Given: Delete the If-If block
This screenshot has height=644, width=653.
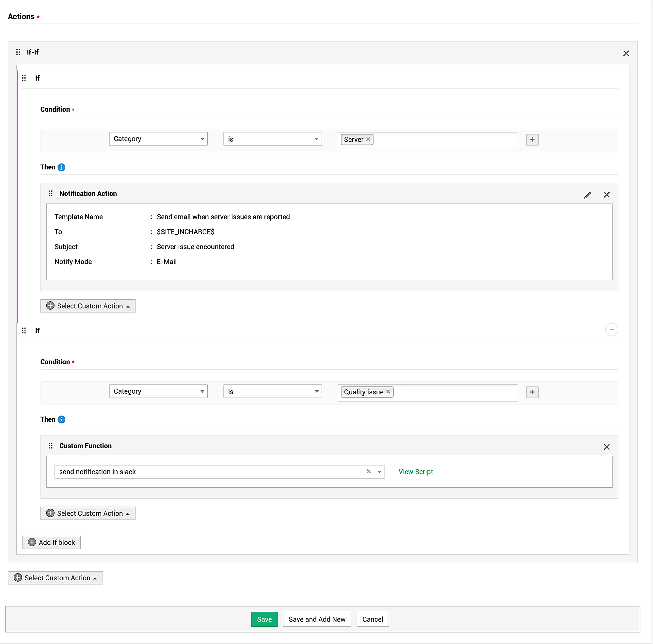Looking at the screenshot, I should 626,54.
